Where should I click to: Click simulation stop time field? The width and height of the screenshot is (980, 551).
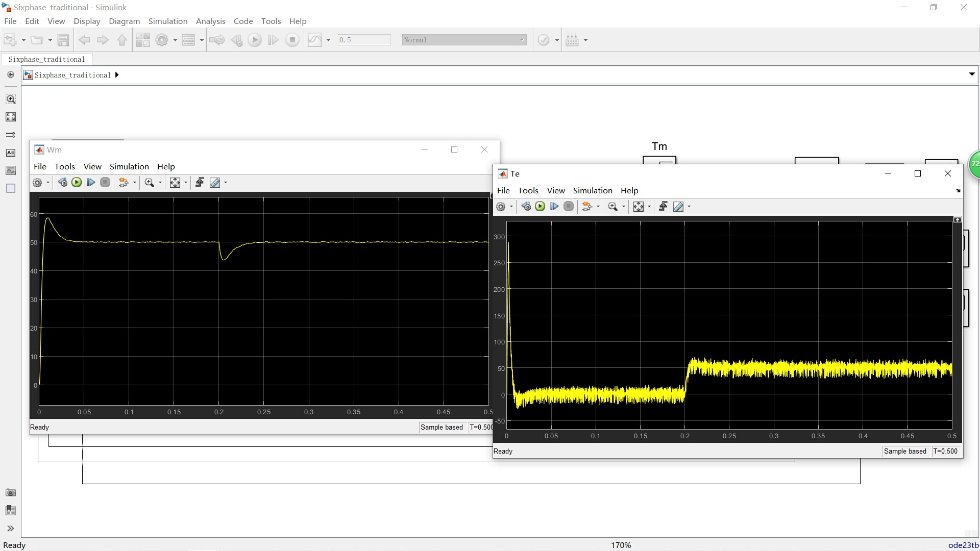tap(364, 40)
